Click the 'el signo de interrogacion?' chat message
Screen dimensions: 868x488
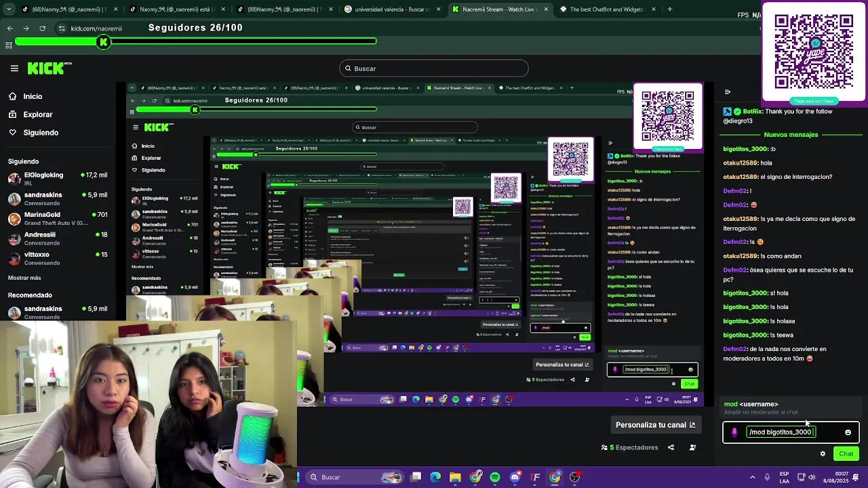click(796, 177)
